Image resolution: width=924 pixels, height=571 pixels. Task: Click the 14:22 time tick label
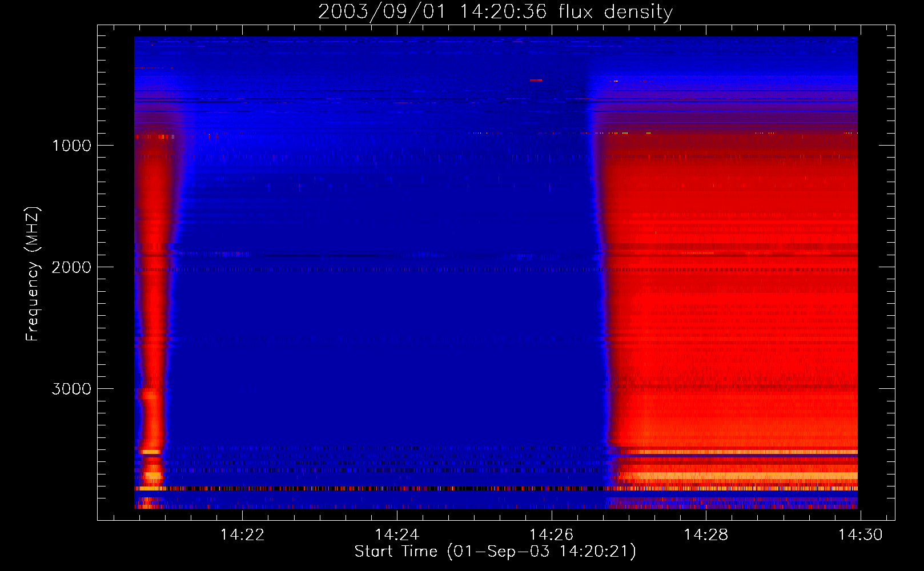point(243,535)
